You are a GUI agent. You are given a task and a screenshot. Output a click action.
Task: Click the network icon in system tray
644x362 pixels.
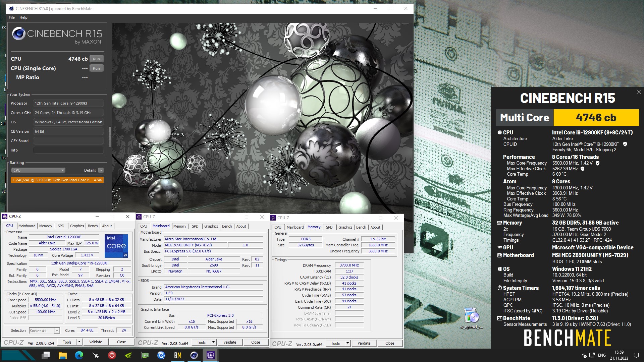pos(592,355)
